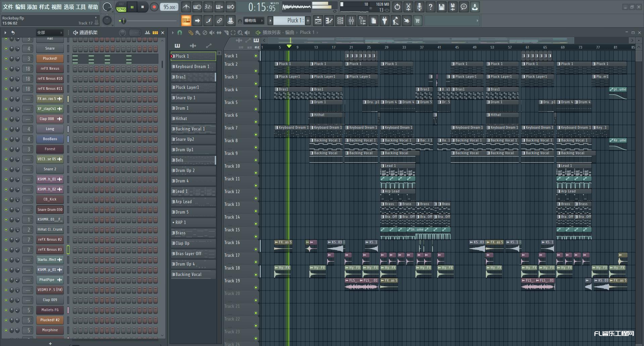Toggle the metronome icon
Image resolution: width=644 pixels, height=346 pixels.
pos(186,7)
